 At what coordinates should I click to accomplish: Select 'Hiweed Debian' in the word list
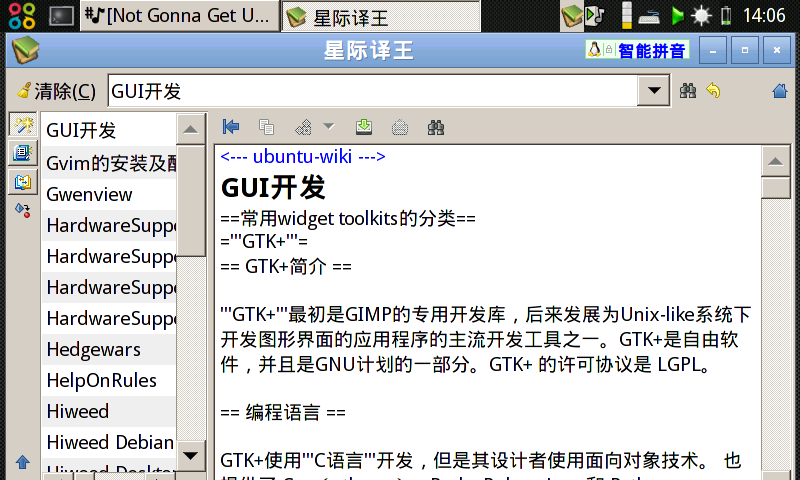(x=109, y=442)
